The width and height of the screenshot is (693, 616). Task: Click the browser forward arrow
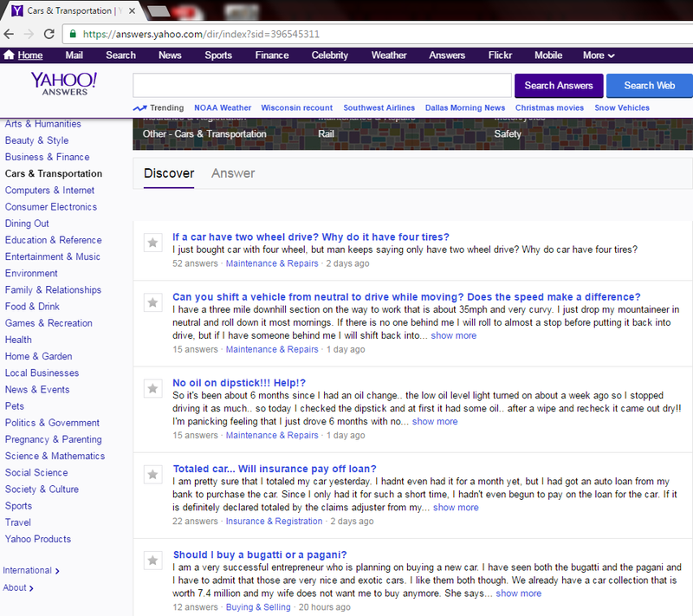29,34
